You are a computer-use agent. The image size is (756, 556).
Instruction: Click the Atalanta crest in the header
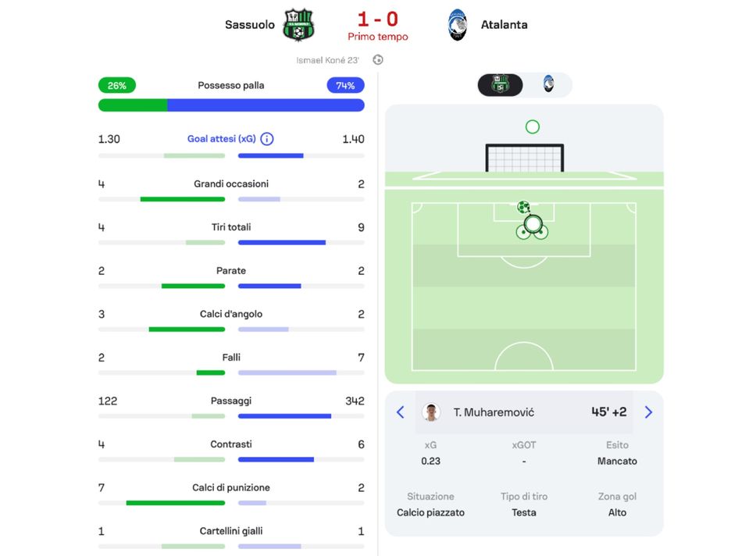458,24
